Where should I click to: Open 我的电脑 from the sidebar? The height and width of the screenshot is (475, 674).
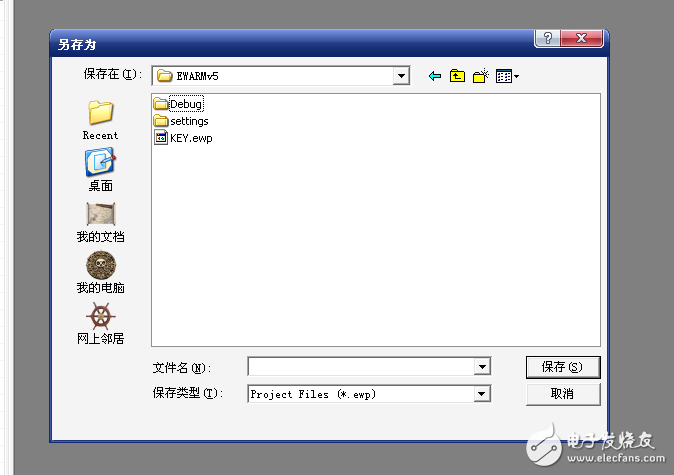[100, 271]
